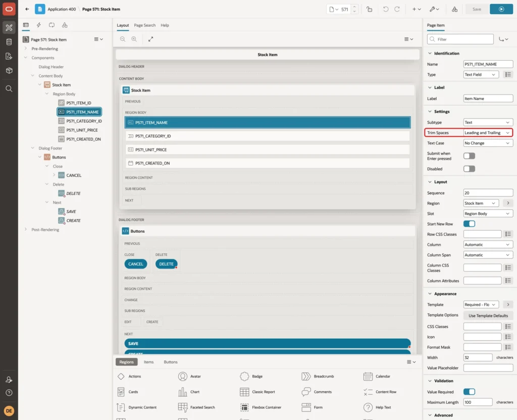Run the page with play button
This screenshot has height=420, width=517.
click(x=501, y=9)
